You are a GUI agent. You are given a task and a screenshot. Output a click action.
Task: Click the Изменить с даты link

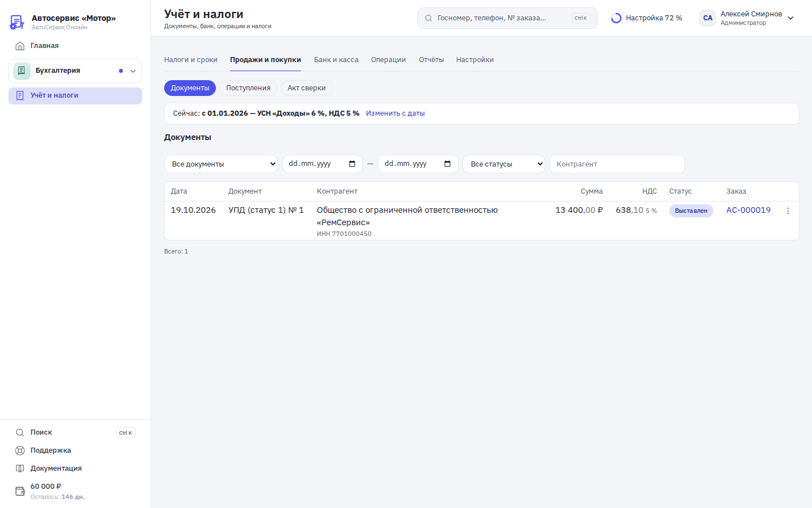click(395, 113)
